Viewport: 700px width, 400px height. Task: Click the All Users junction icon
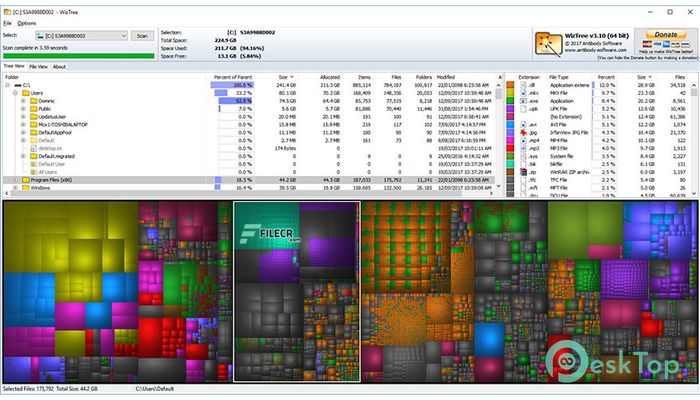click(x=33, y=172)
